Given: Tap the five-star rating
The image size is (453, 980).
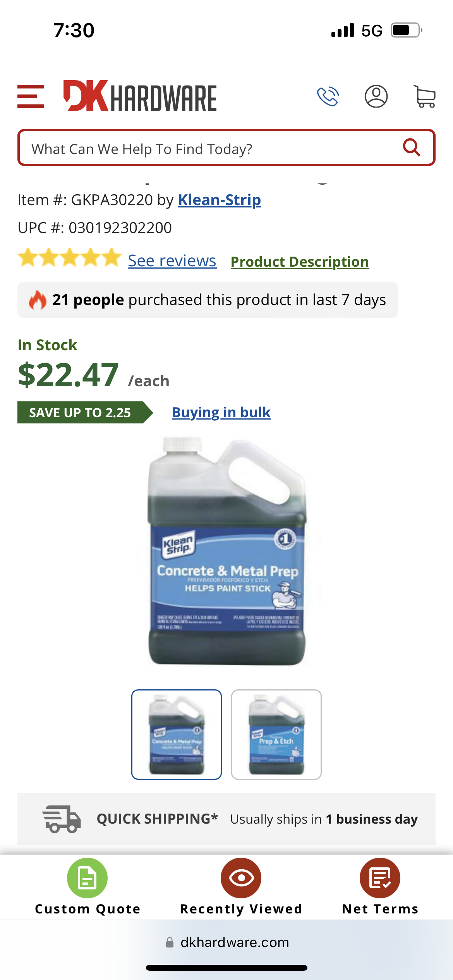Looking at the screenshot, I should click(x=70, y=258).
